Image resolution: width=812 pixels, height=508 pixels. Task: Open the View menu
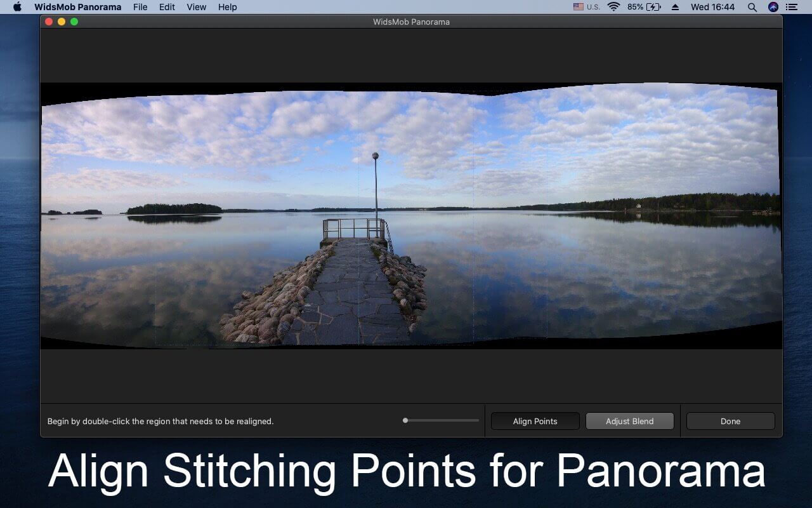(197, 7)
